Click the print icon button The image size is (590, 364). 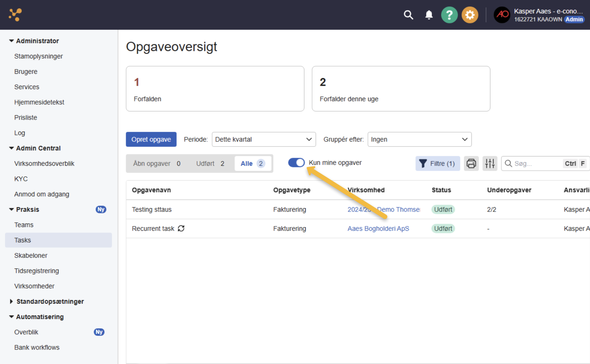click(x=471, y=163)
